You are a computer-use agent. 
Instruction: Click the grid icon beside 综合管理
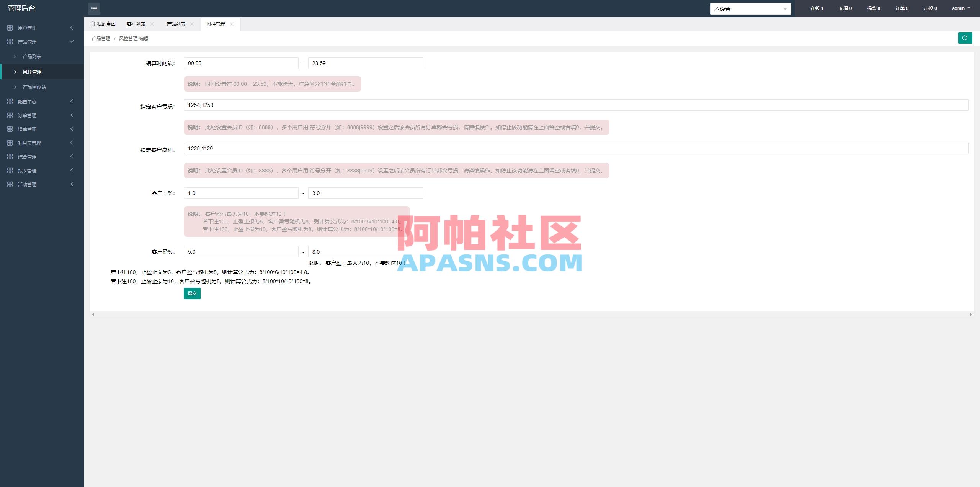[10, 157]
